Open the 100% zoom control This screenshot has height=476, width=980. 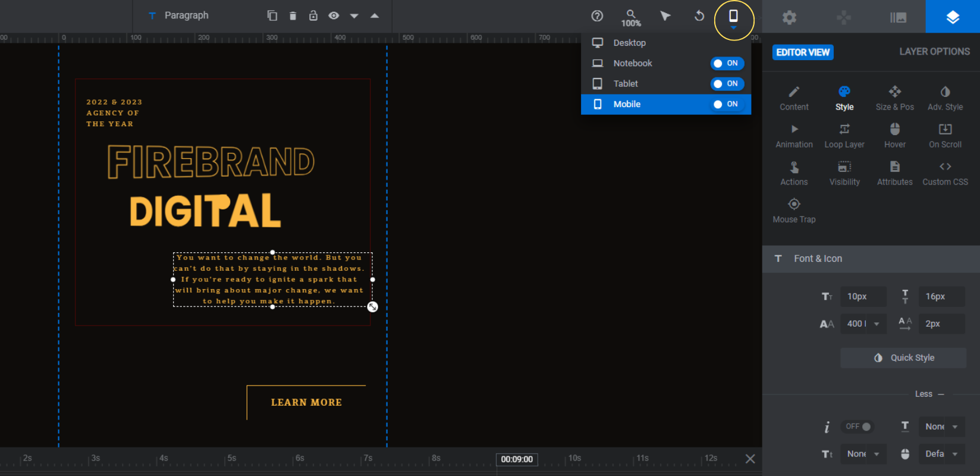click(631, 18)
